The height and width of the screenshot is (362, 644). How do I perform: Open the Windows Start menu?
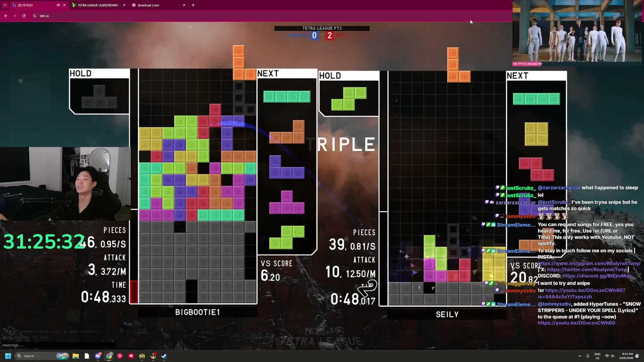pos(8,356)
